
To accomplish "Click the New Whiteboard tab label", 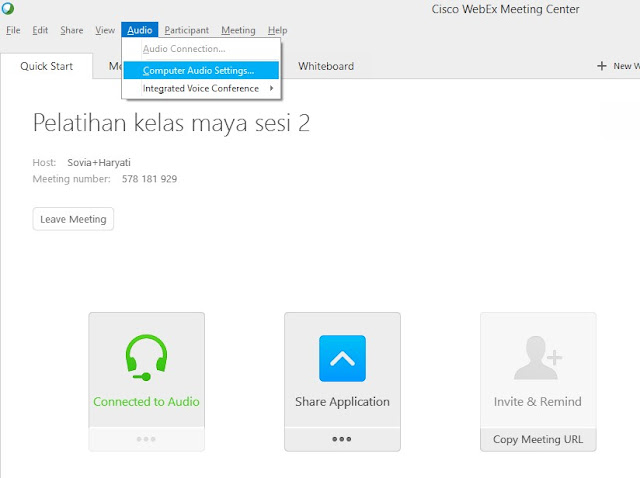I will point(626,66).
